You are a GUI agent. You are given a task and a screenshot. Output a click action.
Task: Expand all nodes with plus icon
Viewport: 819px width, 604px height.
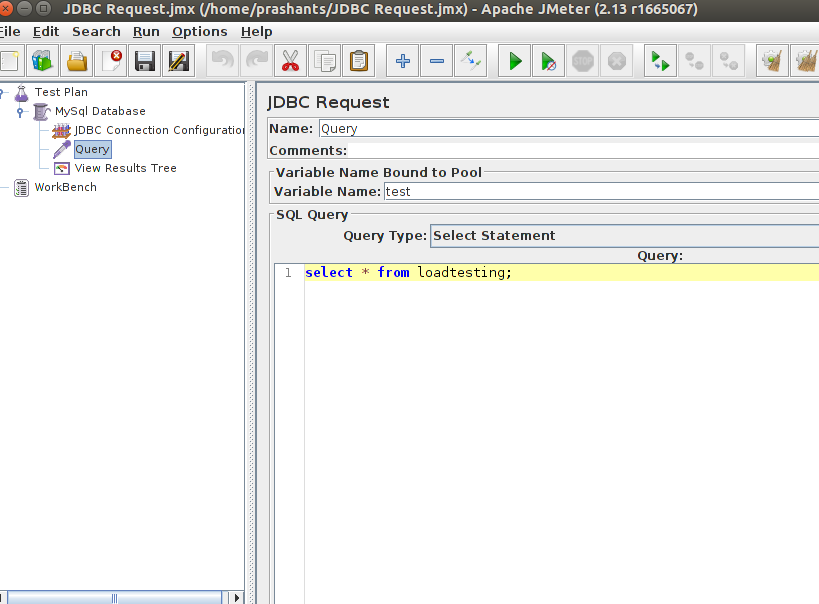pos(403,61)
